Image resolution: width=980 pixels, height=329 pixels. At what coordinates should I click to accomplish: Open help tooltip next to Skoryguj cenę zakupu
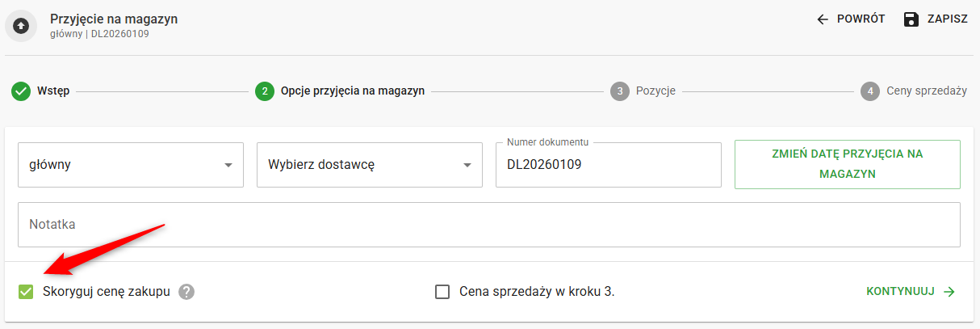pos(187,292)
